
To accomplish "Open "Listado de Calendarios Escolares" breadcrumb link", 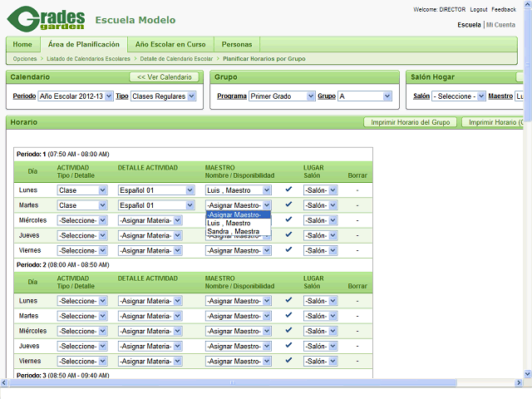I will pos(89,59).
